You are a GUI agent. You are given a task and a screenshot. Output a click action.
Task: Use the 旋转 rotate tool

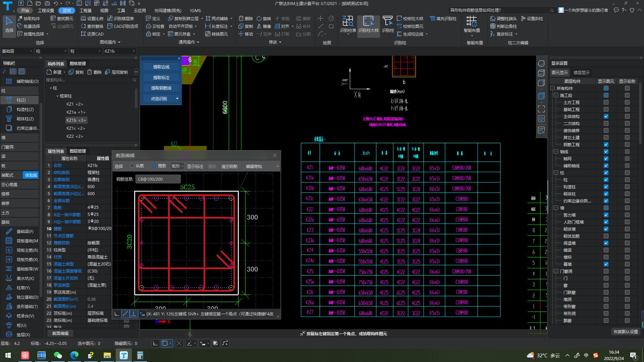pyautogui.click(x=264, y=18)
